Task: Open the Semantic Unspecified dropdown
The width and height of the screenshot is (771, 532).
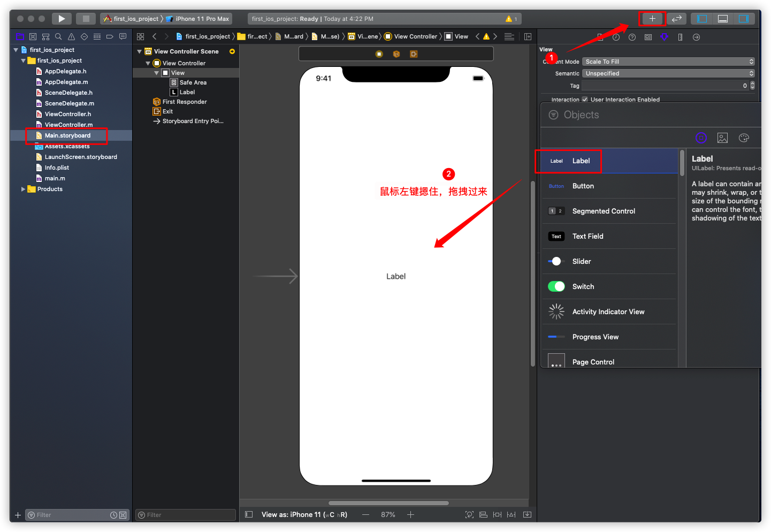Action: coord(668,73)
